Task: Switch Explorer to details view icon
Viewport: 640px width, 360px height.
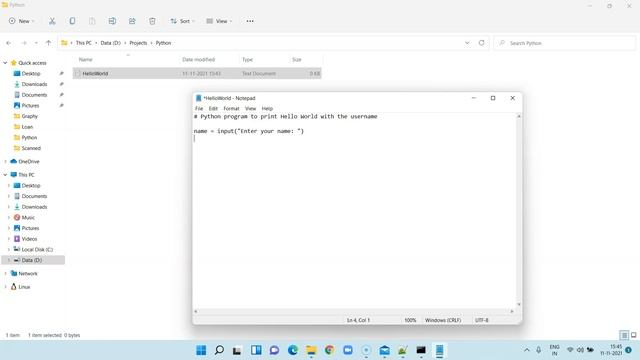Action: click(x=624, y=336)
